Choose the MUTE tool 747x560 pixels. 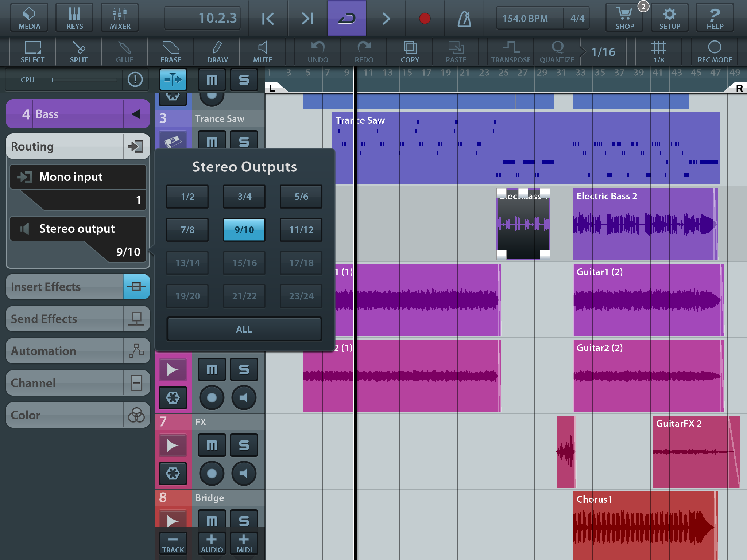pyautogui.click(x=263, y=52)
